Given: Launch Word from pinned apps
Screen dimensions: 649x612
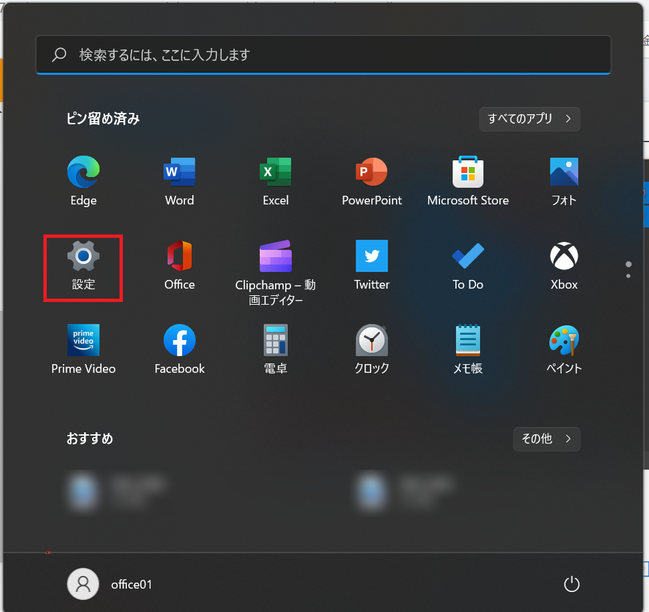Looking at the screenshot, I should 179,180.
